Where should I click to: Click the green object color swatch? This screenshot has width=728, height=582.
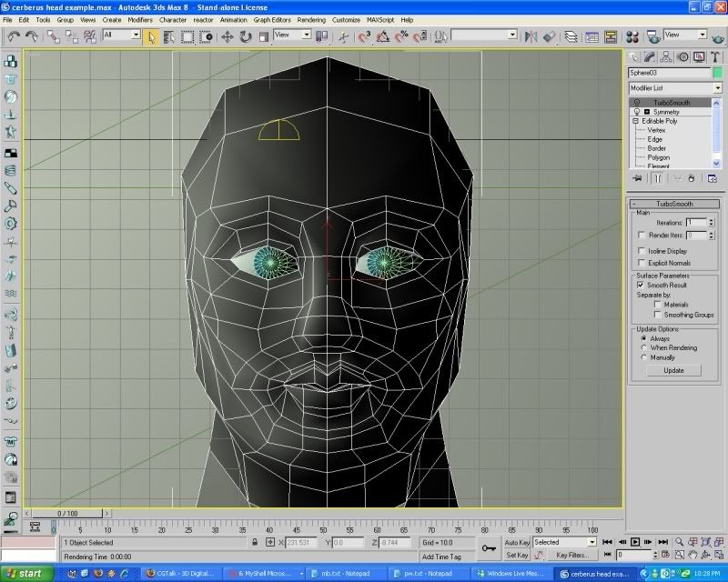pos(717,72)
